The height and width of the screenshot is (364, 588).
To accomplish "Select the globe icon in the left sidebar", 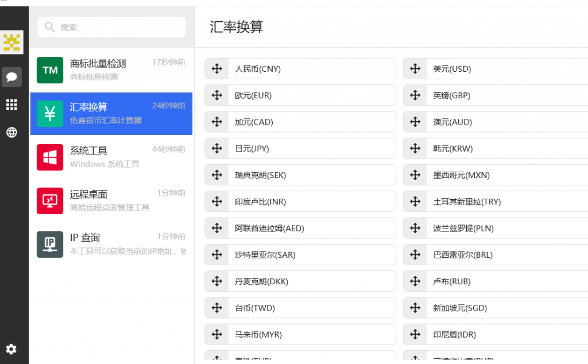I will (11, 132).
